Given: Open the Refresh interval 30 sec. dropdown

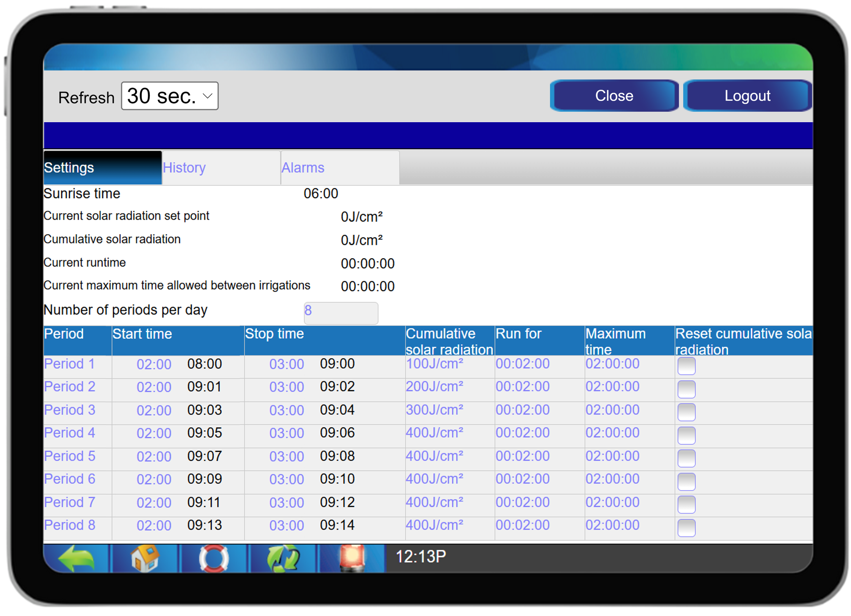Looking at the screenshot, I should pos(170,96).
